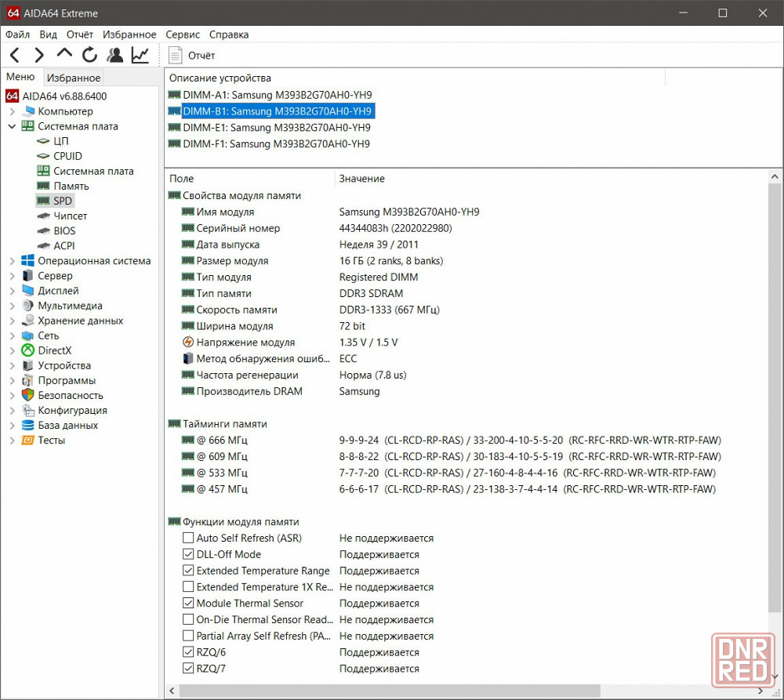Click the Тесты icon in tree
The height and width of the screenshot is (700, 784).
28,440
